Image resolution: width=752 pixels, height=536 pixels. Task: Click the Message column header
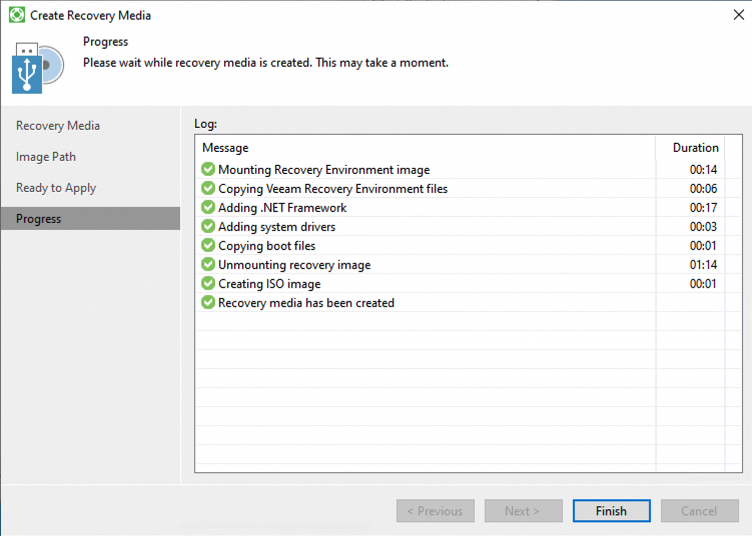(x=226, y=148)
